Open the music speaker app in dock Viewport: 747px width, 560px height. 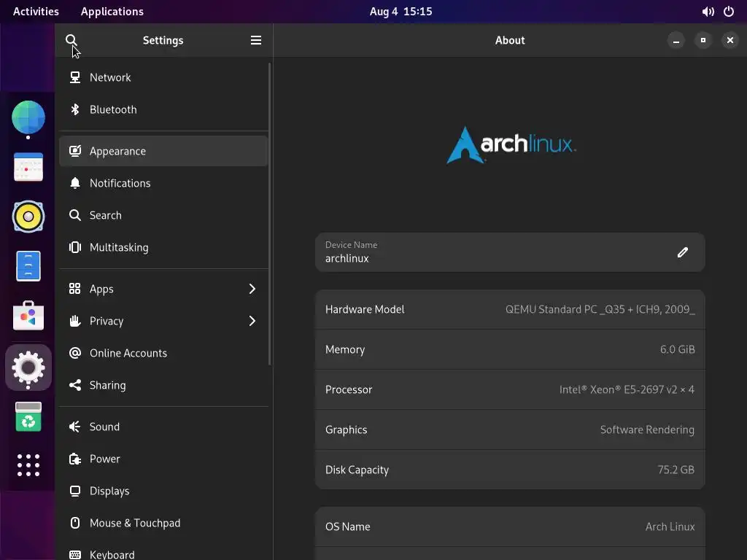point(28,217)
